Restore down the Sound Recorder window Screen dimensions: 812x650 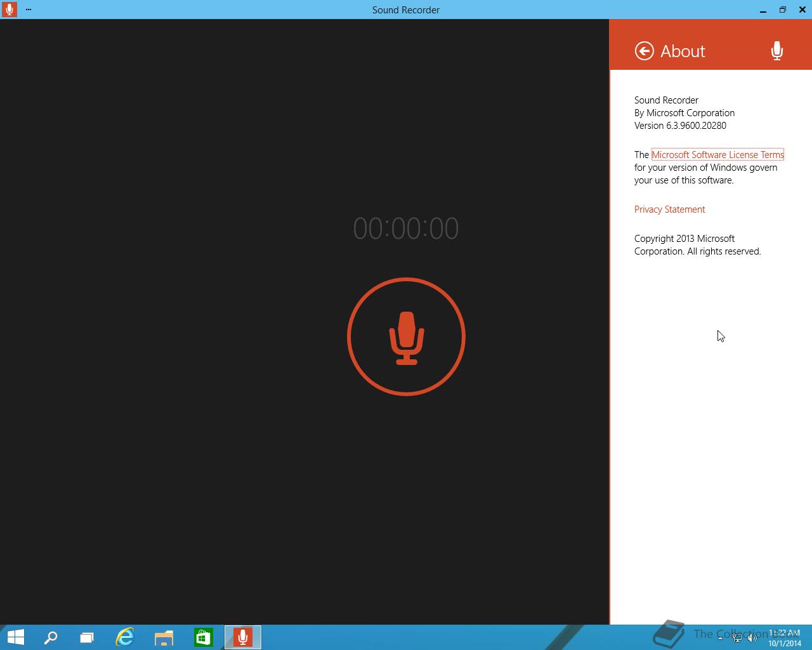[x=783, y=10]
